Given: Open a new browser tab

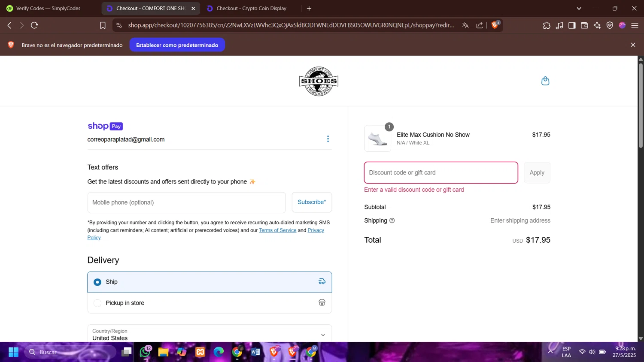Looking at the screenshot, I should coord(309,8).
